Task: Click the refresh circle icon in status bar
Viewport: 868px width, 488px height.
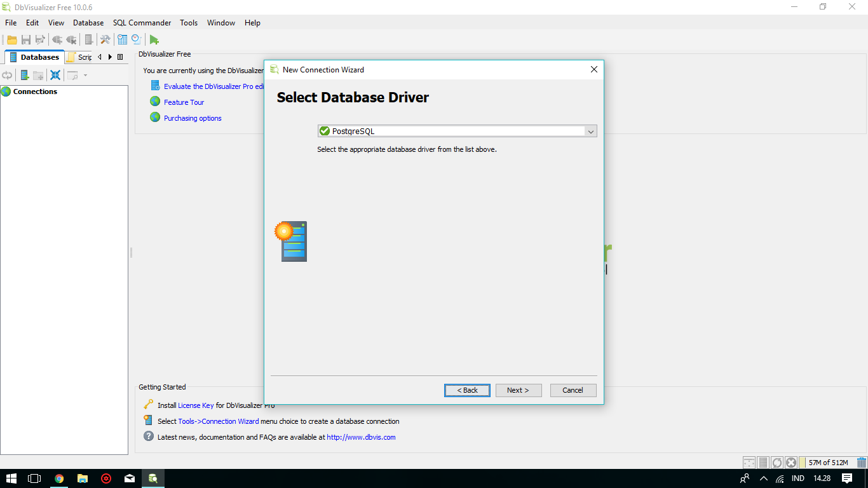Action: point(776,463)
